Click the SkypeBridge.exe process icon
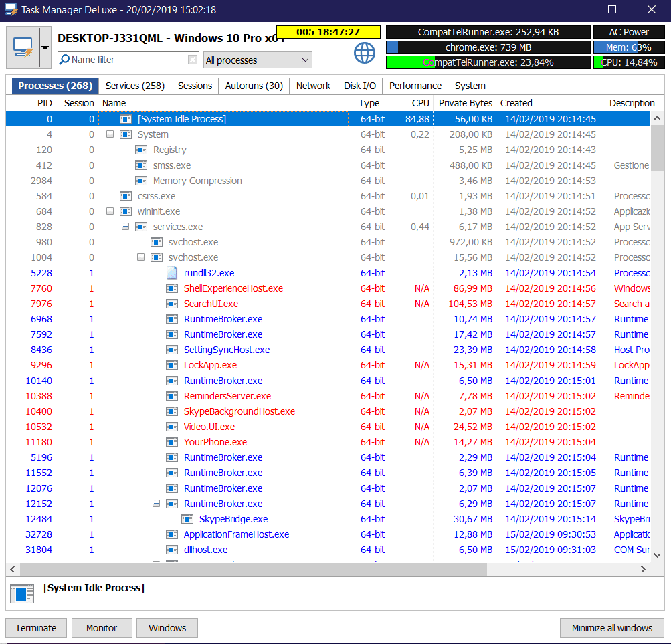Screen dimensions: 671x644 (x=187, y=519)
